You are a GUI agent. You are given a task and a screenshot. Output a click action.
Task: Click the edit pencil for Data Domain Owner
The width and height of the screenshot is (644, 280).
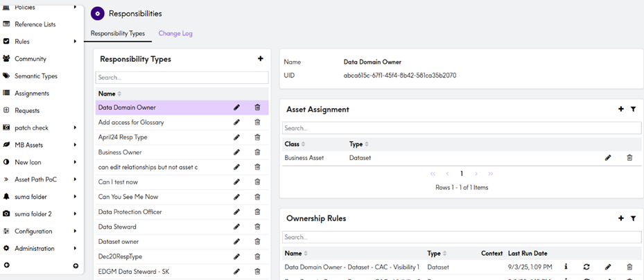236,107
